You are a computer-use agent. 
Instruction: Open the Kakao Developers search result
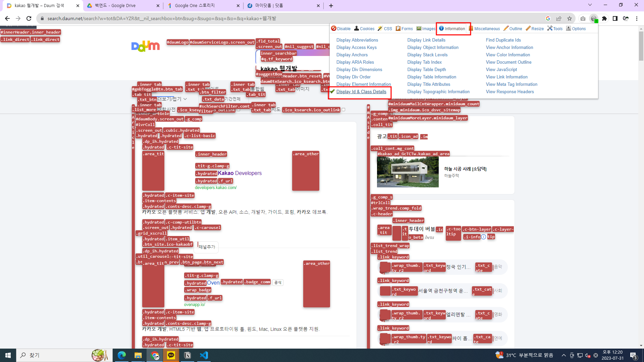(x=239, y=173)
